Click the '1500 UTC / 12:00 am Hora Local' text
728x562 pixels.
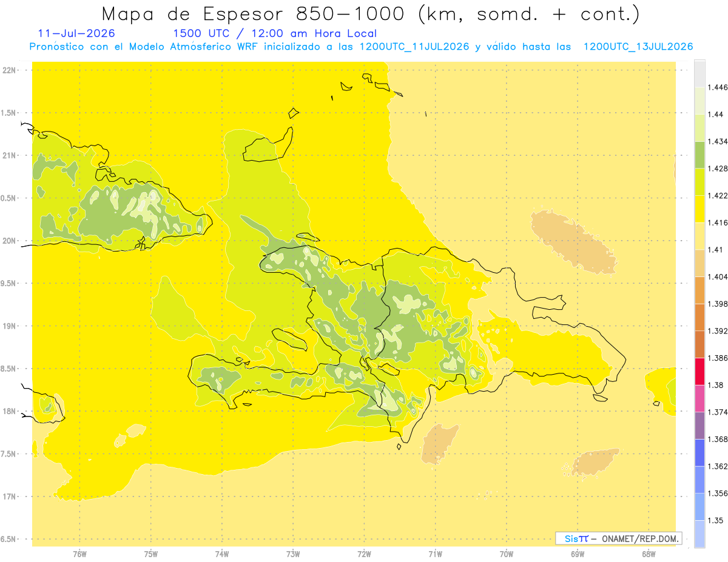click(275, 33)
